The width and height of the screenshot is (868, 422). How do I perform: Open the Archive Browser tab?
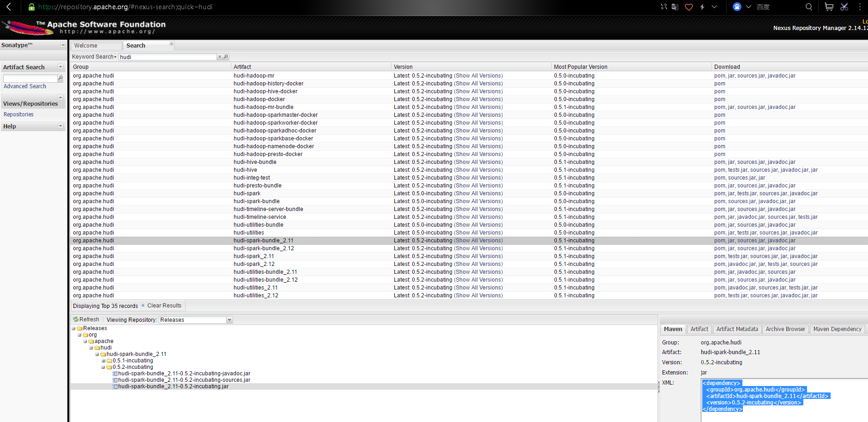785,329
